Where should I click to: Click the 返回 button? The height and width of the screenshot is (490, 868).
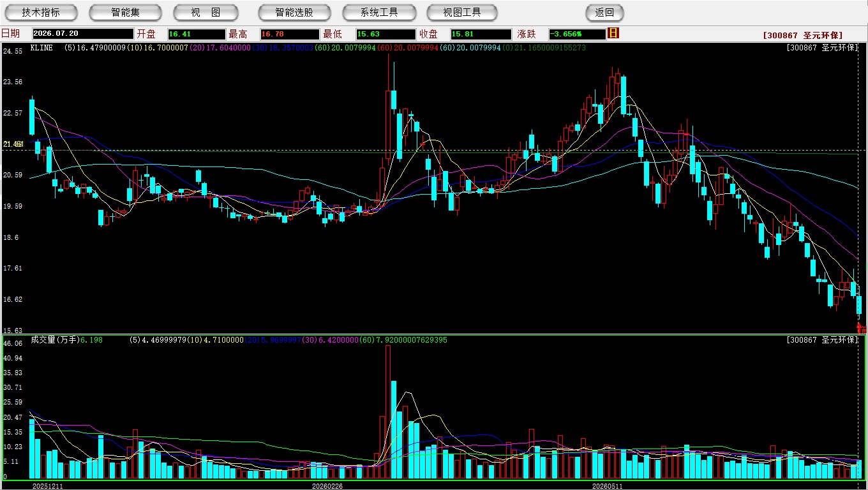(604, 12)
